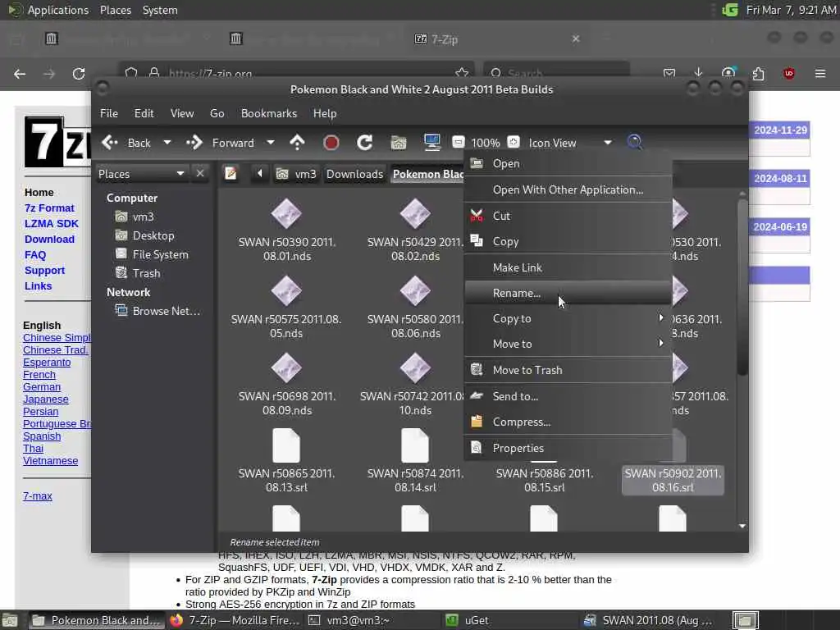The height and width of the screenshot is (630, 840).
Task: Choose Make Link from the context menu
Action: coord(568,267)
